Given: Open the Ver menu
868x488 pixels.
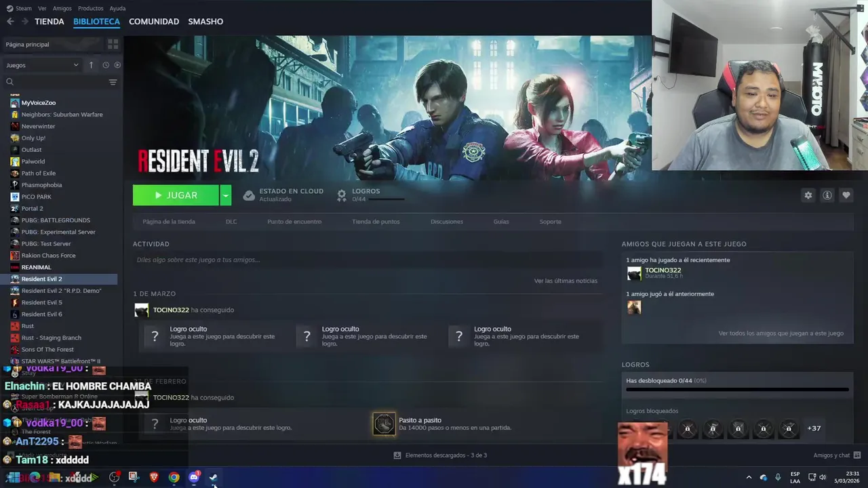Looking at the screenshot, I should point(42,8).
